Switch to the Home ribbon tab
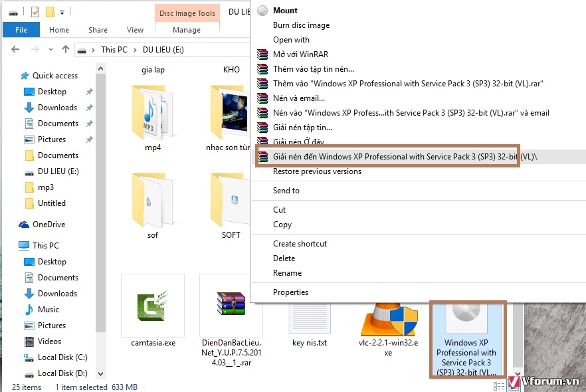The image size is (586, 392). 59,30
